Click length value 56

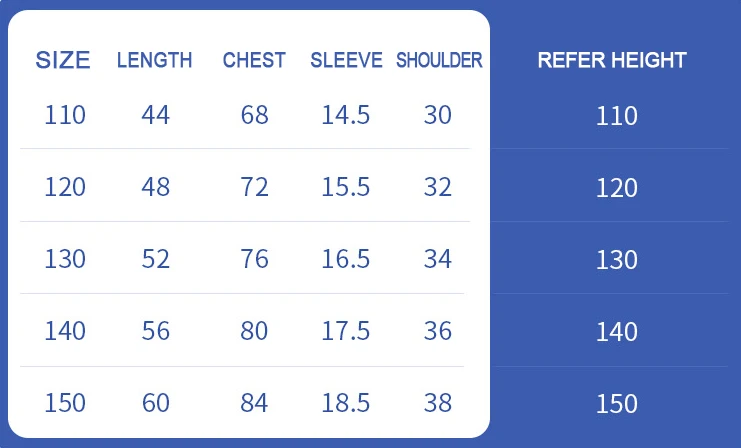[156, 331]
